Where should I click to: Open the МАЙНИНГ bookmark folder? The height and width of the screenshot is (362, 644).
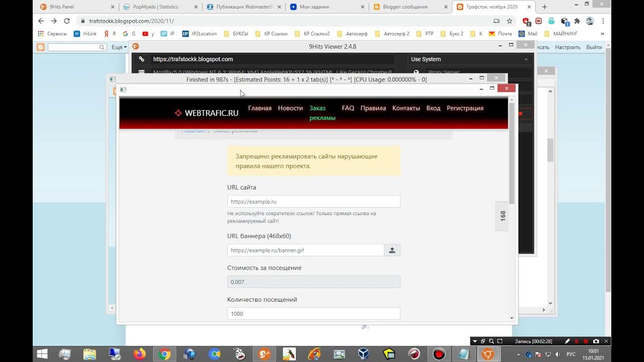(x=560, y=34)
